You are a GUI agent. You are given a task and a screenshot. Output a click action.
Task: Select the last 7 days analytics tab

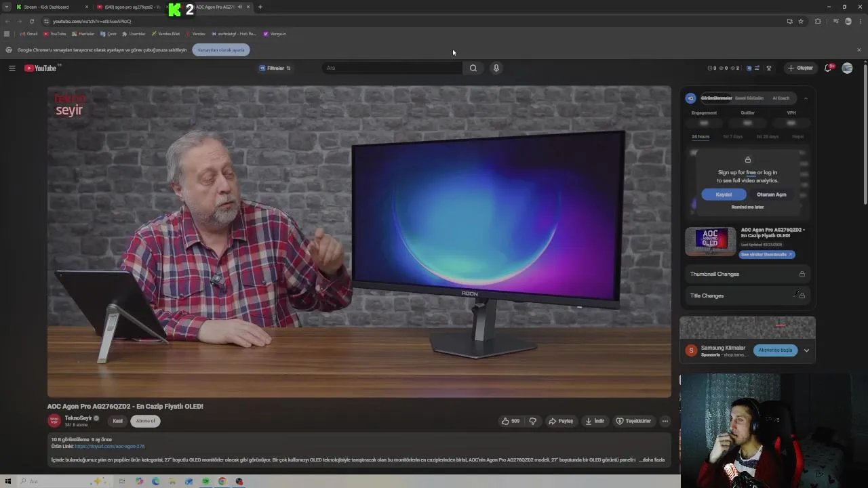[732, 136]
